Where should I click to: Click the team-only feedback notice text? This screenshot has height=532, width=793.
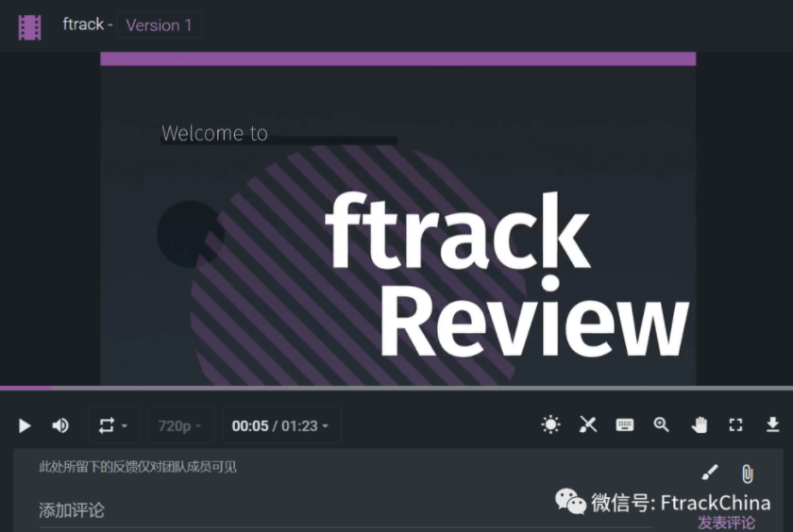point(138,467)
